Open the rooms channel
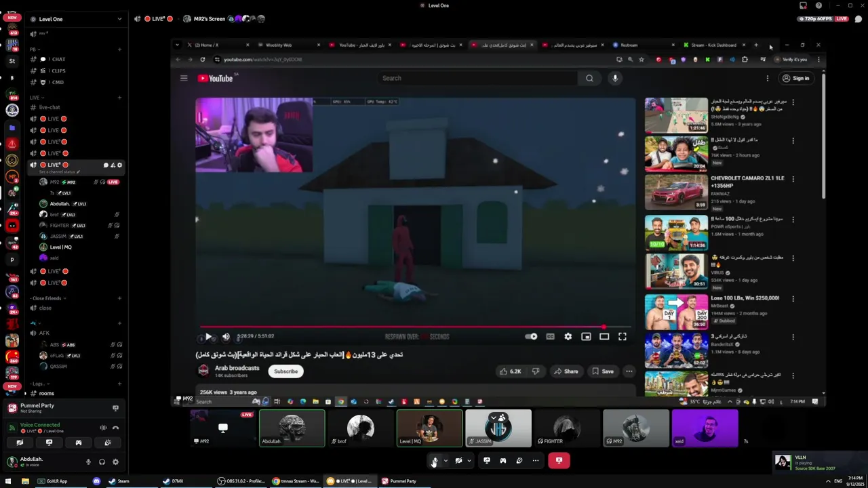Image resolution: width=868 pixels, height=488 pixels. click(77, 393)
